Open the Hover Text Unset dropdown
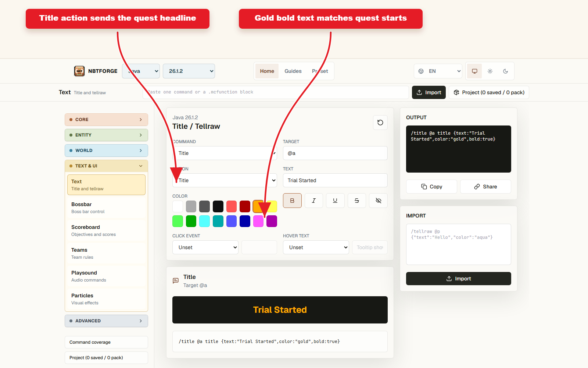 click(316, 247)
